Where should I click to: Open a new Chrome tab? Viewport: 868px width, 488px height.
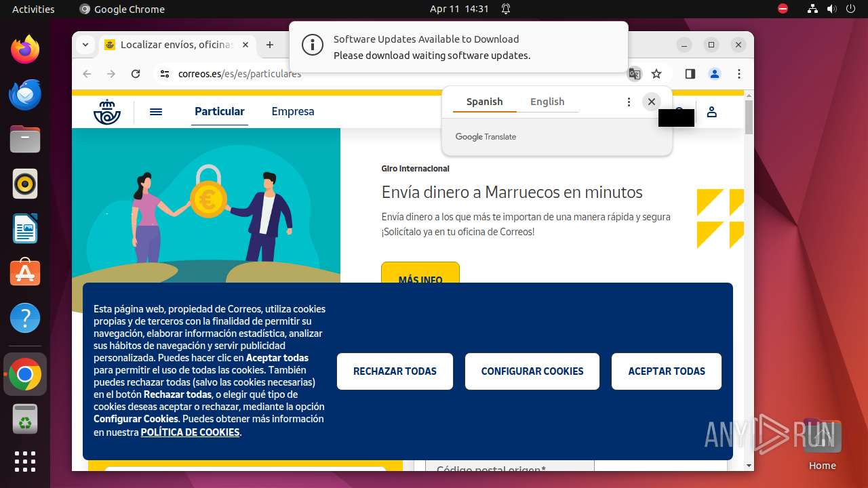tap(270, 45)
